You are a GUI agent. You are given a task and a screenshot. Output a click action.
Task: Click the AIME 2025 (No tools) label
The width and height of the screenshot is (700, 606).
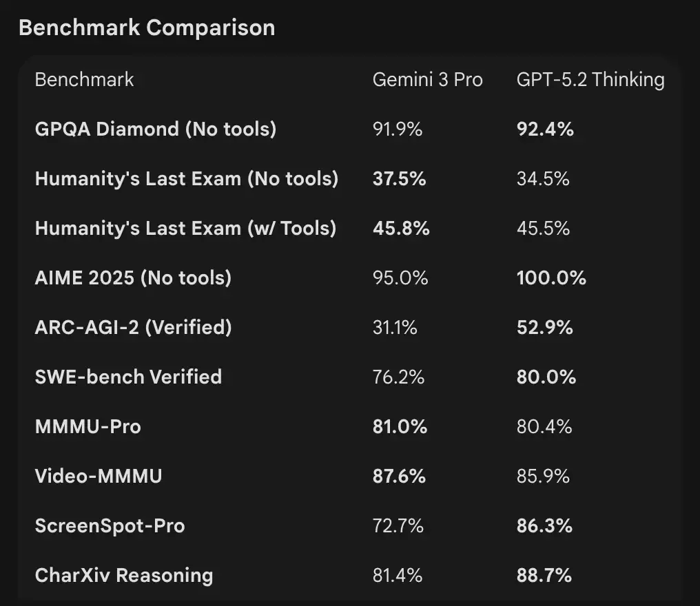click(133, 278)
